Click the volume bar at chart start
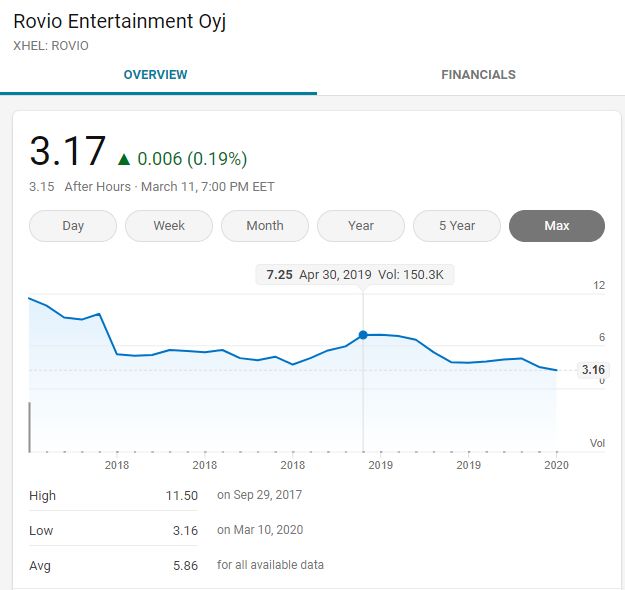The width and height of the screenshot is (625, 590). coord(29,427)
